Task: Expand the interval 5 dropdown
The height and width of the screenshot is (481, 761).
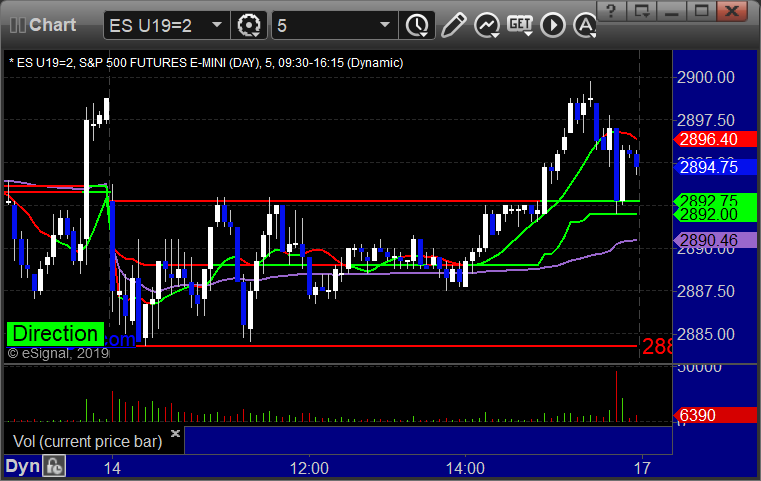Action: click(385, 25)
